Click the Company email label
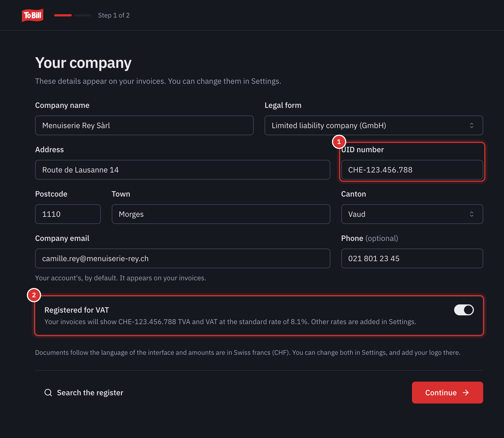Viewport: 504px width, 438px height. 62,238
